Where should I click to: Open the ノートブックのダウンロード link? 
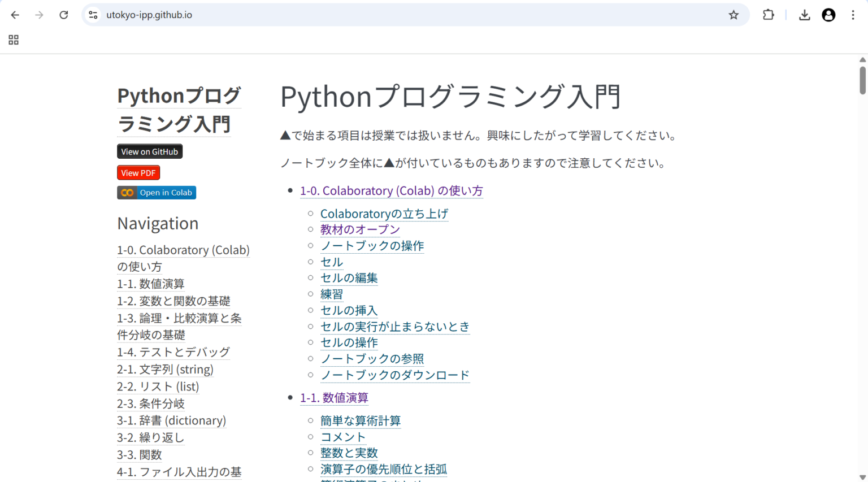[x=394, y=375]
